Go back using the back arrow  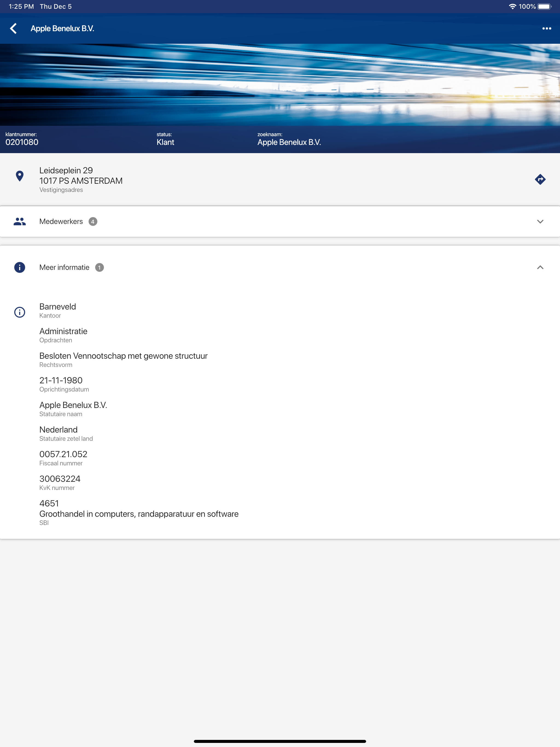coord(13,28)
